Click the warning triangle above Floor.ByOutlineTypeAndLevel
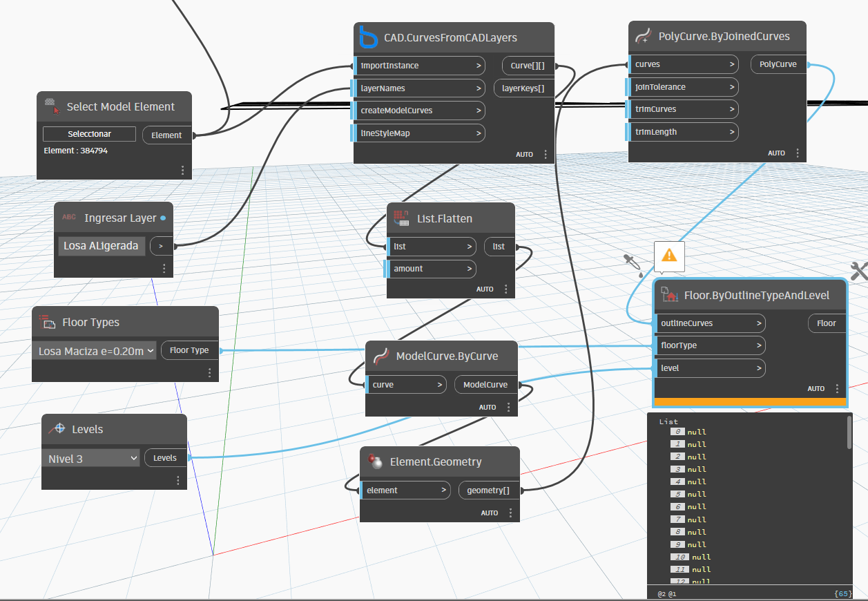The image size is (868, 601). [668, 256]
